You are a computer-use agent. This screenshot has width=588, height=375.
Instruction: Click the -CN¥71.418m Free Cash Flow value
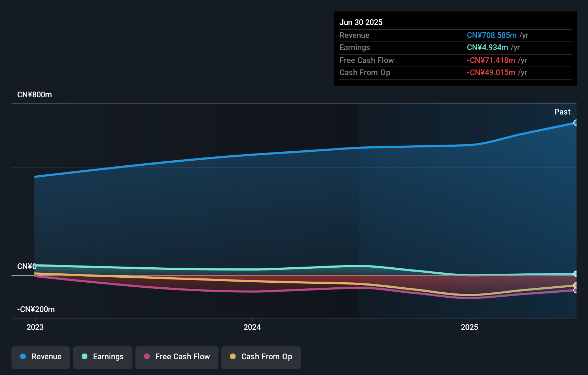click(490, 60)
